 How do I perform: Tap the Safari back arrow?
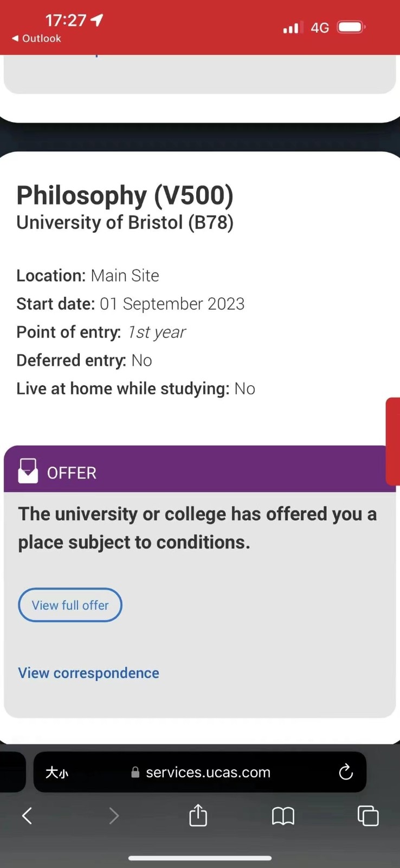point(27,815)
